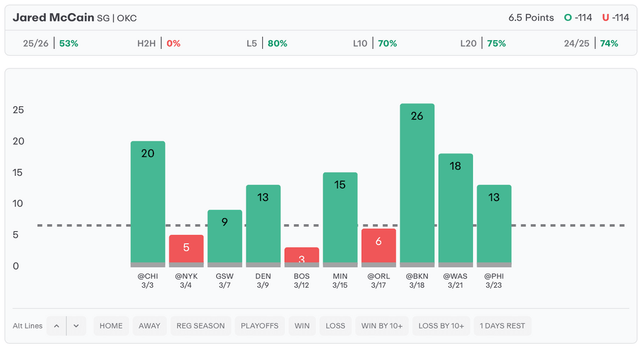Click the Alt Lines down arrow
644x350 pixels.
point(76,325)
